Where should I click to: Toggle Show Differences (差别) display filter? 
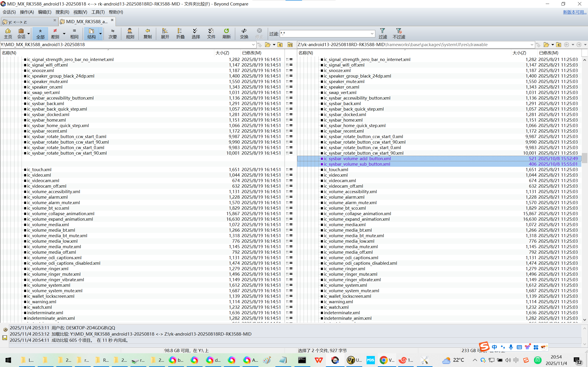(x=55, y=33)
